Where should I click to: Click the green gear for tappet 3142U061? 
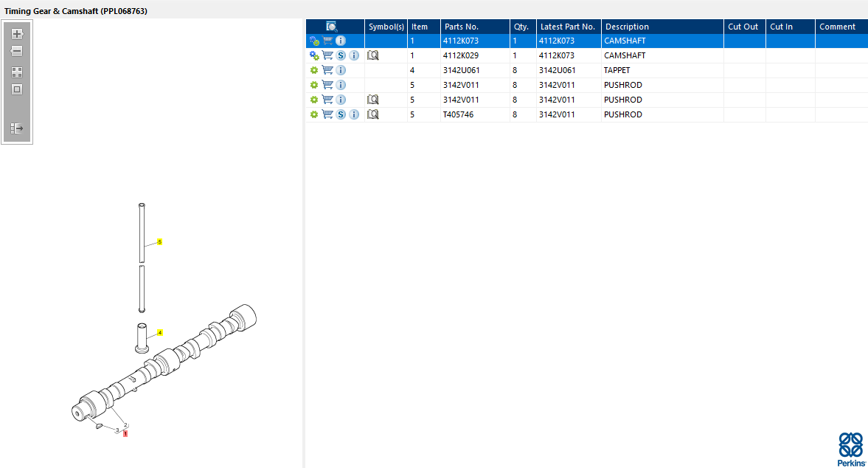coord(314,70)
